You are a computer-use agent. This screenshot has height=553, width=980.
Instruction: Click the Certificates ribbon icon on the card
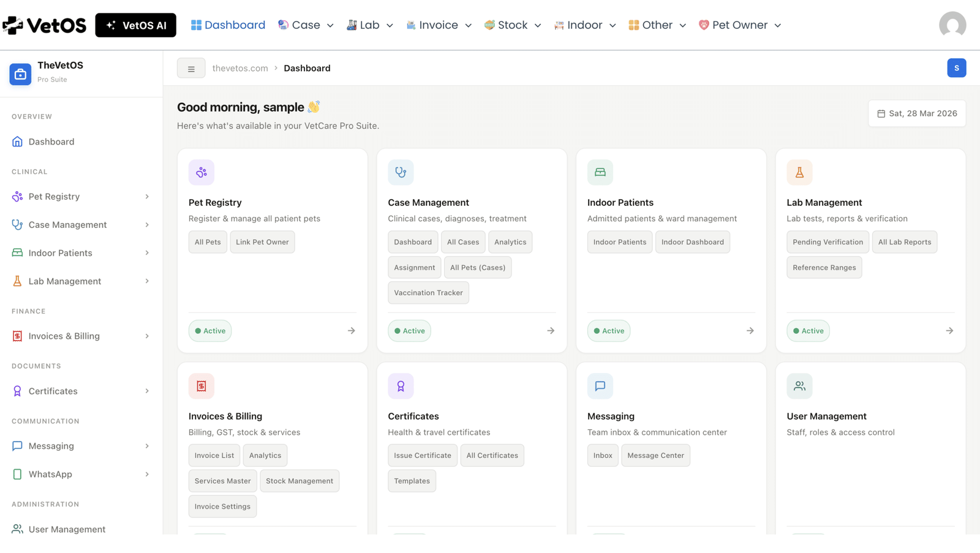[401, 386]
